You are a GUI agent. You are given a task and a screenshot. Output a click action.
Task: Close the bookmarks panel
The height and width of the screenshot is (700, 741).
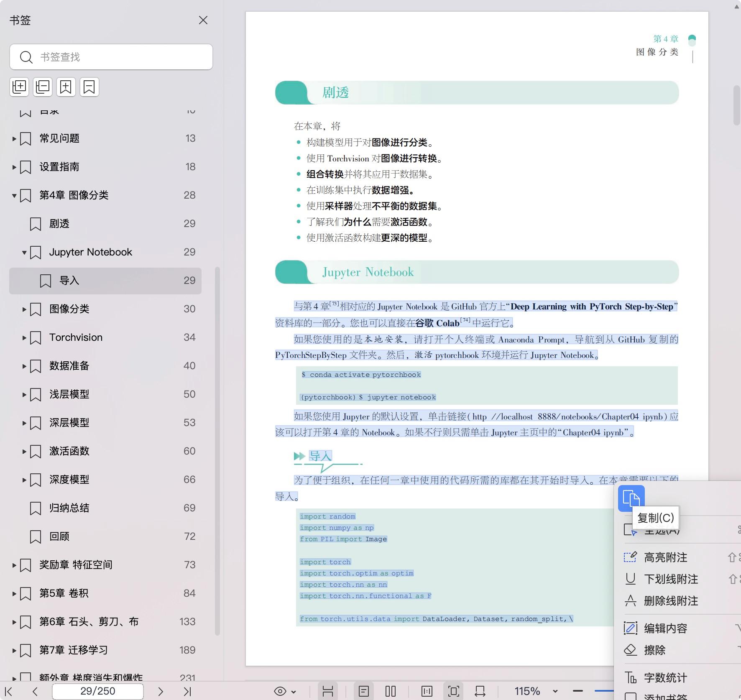[203, 20]
